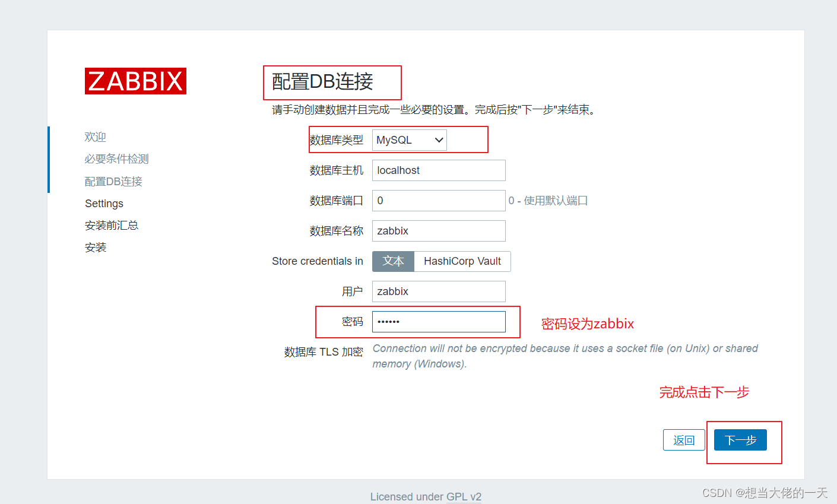Click the 数据库名称 label
837x504 pixels.
337,231
